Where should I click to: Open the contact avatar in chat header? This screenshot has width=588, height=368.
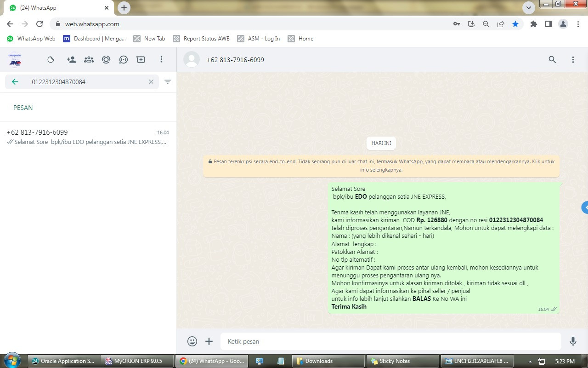pos(192,60)
